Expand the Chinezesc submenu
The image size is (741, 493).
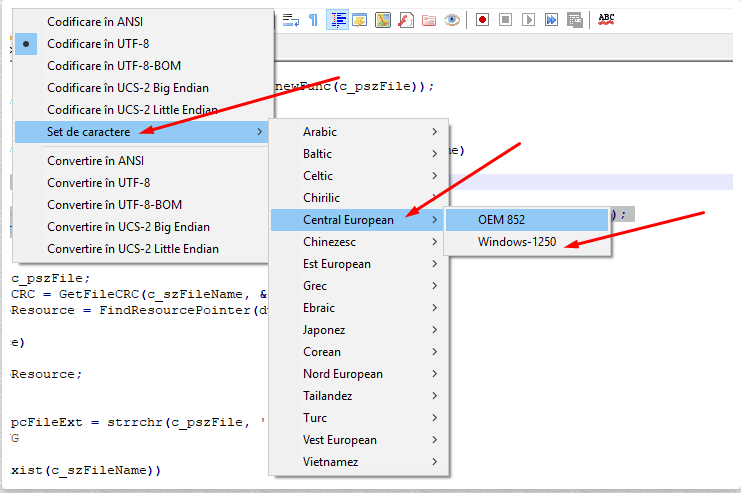[359, 242]
